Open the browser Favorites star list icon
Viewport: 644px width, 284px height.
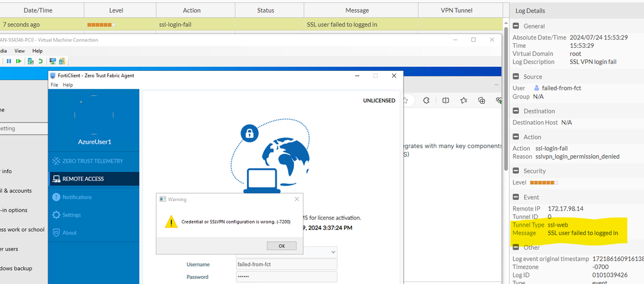tap(463, 100)
